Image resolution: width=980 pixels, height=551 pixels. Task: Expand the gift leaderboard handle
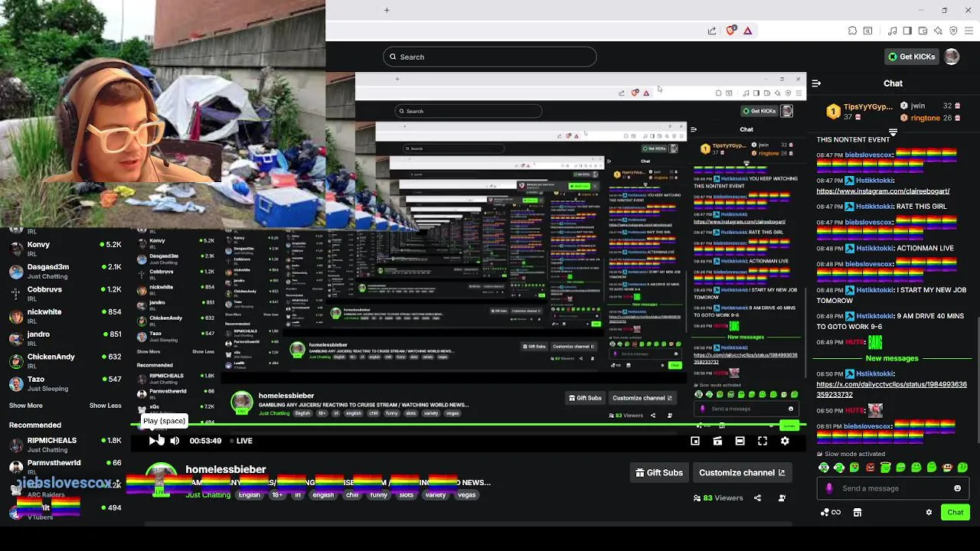pos(893,132)
